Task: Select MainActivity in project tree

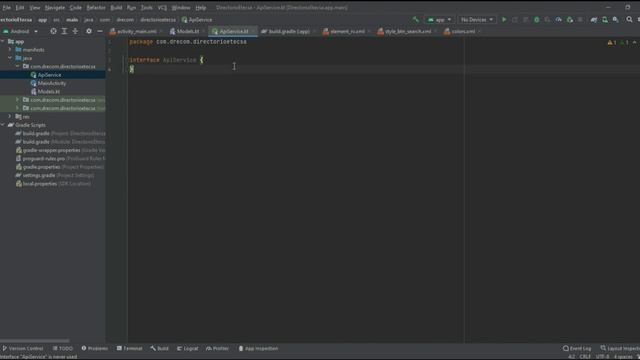Action: (52, 83)
